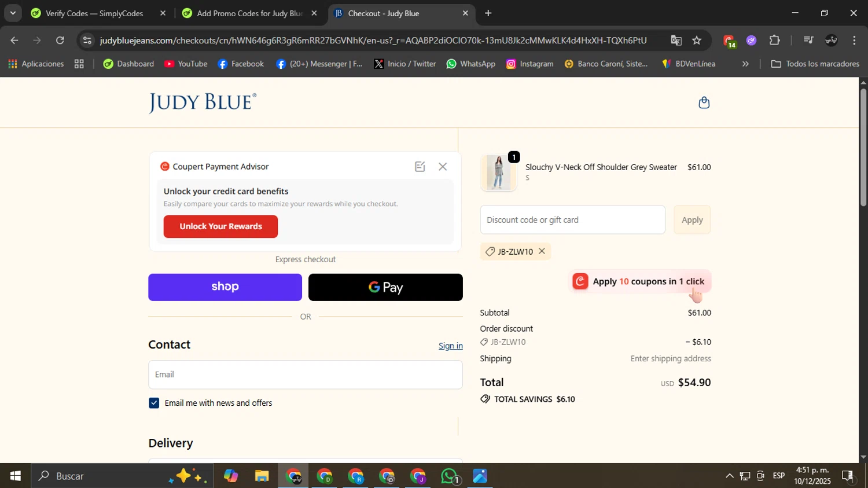The image size is (868, 488).
Task: Open the notification center icon
Action: 848,476
